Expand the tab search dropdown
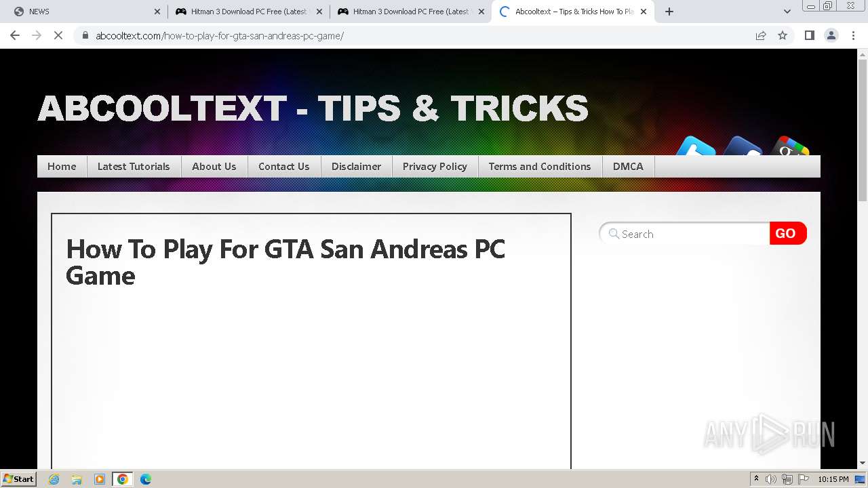 point(787,12)
